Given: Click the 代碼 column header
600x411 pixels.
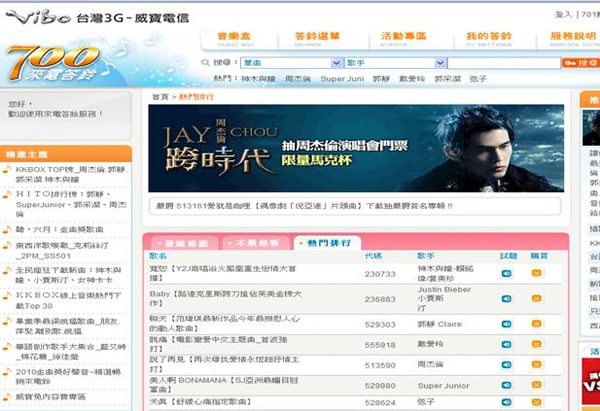Looking at the screenshot, I should point(373,256).
